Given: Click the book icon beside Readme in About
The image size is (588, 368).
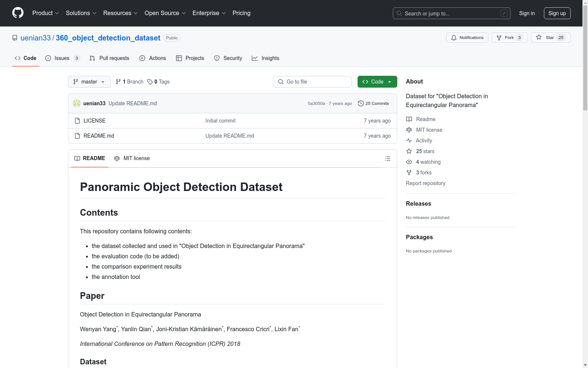Looking at the screenshot, I should pyautogui.click(x=409, y=119).
